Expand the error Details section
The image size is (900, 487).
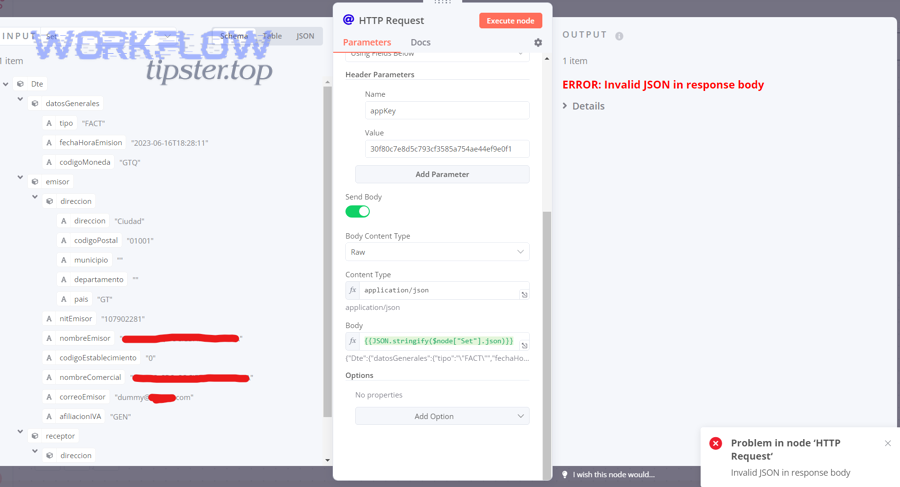pyautogui.click(x=583, y=106)
